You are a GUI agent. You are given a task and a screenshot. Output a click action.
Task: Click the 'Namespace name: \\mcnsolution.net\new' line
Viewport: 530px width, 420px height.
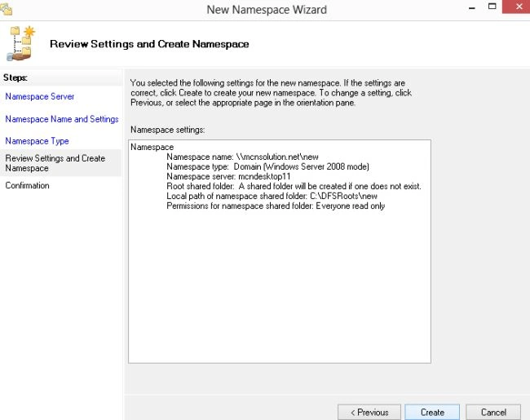[x=242, y=157]
